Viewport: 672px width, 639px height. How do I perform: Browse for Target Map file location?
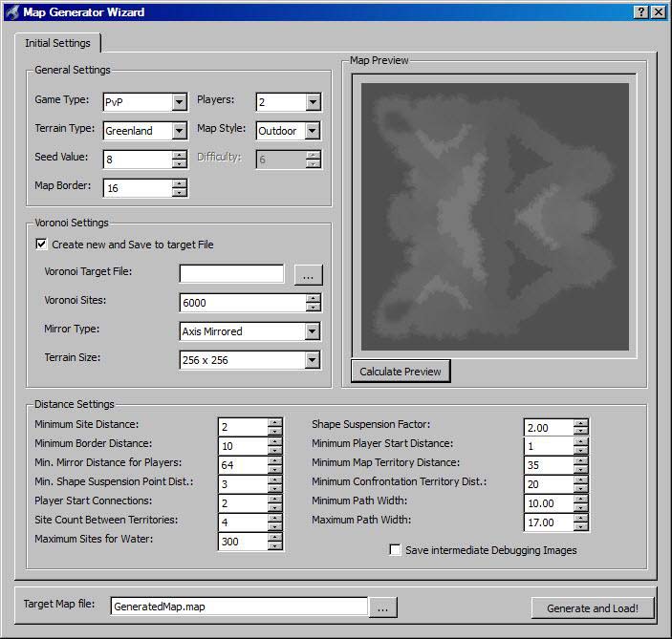coord(382,607)
